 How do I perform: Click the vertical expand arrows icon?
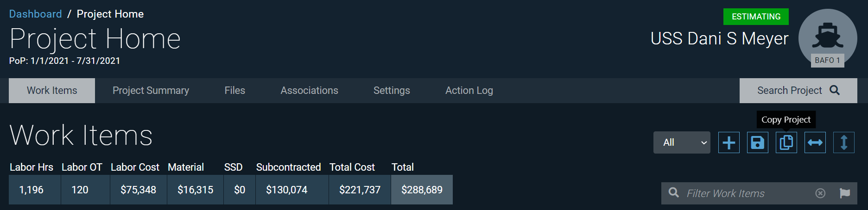tap(843, 142)
